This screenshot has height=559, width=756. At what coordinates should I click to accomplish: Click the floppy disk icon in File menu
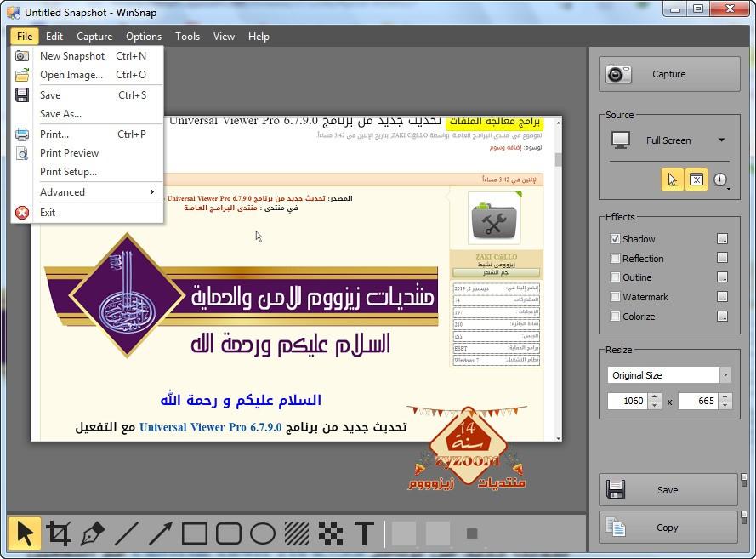click(22, 95)
